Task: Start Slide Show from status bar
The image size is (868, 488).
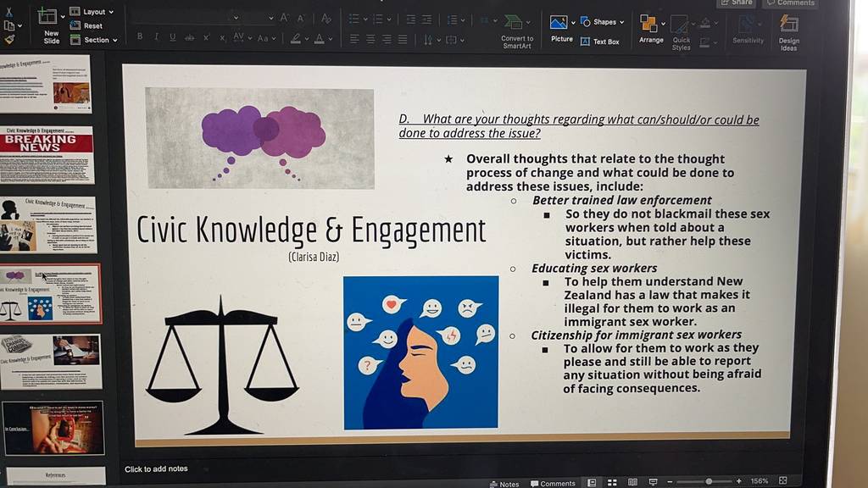Action: coord(653,482)
